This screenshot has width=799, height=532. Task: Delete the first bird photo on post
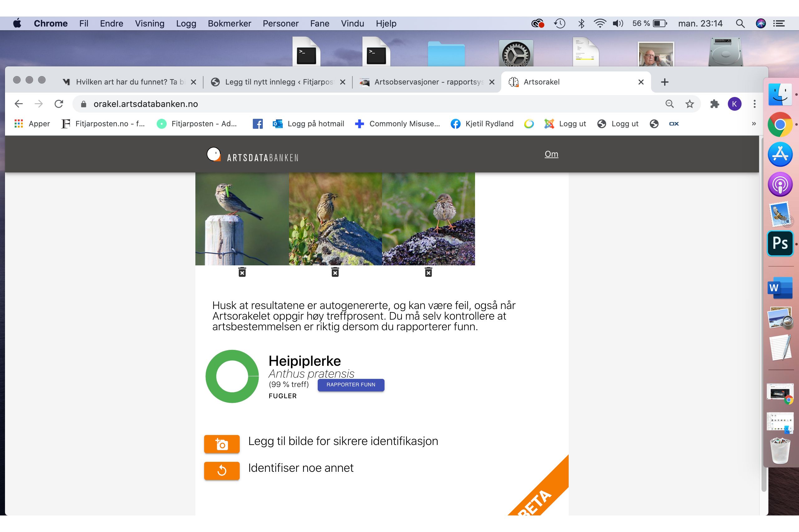242,272
